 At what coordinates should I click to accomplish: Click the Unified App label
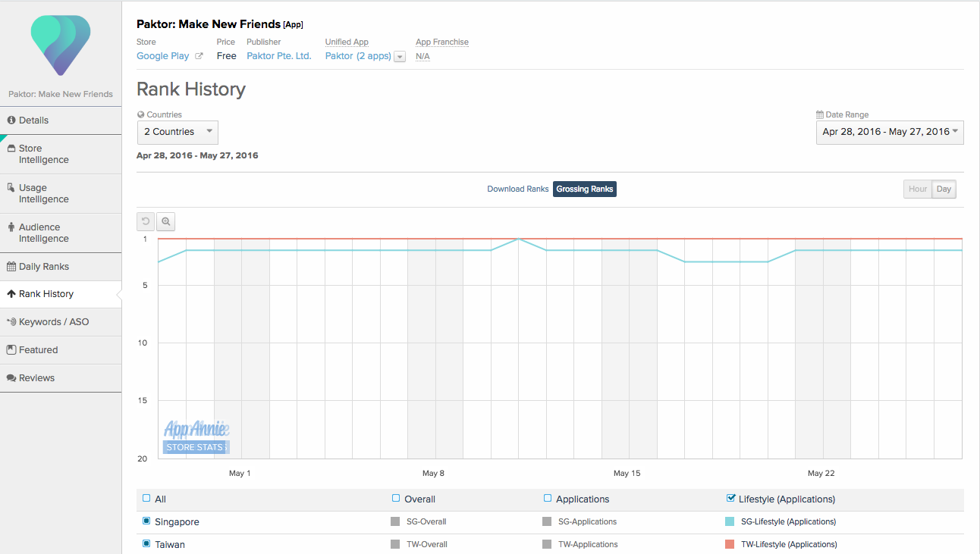[347, 42]
